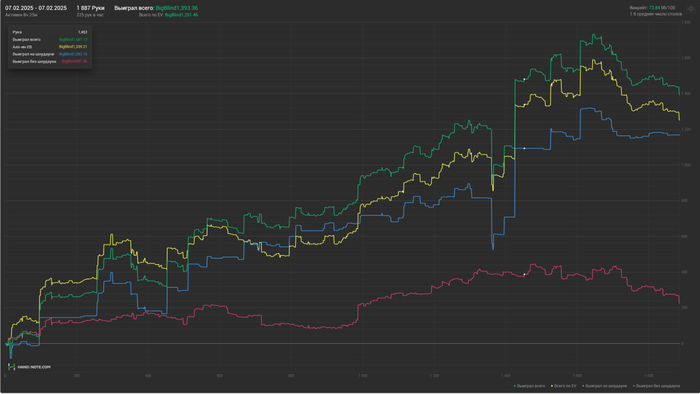Screen dimensions: 700x394
Task: Open graph settings gear icon
Action: [x=691, y=8]
